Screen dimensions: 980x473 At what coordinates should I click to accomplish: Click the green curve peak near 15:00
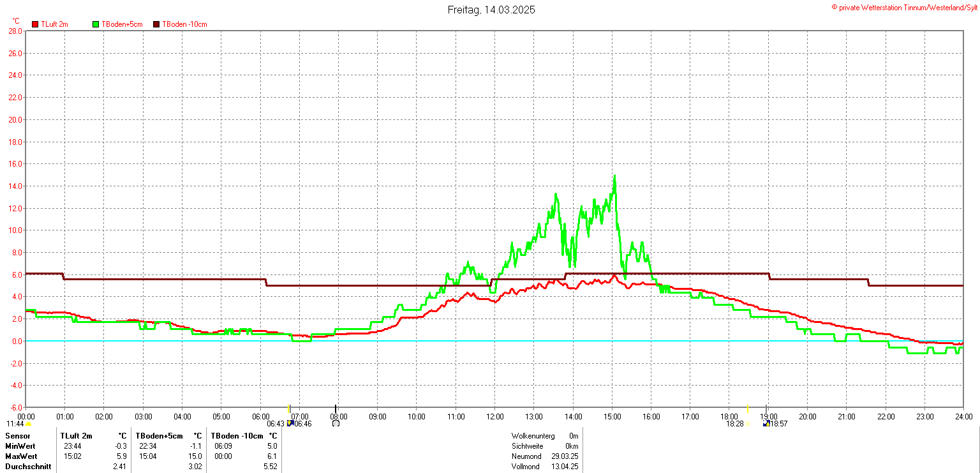tap(614, 176)
